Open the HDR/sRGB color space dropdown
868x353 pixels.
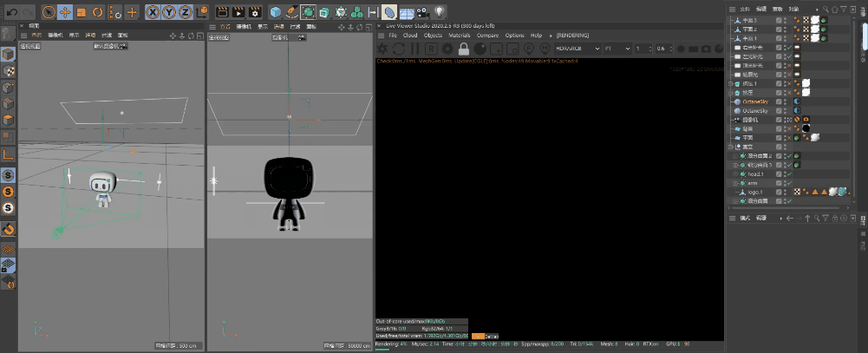pyautogui.click(x=578, y=49)
